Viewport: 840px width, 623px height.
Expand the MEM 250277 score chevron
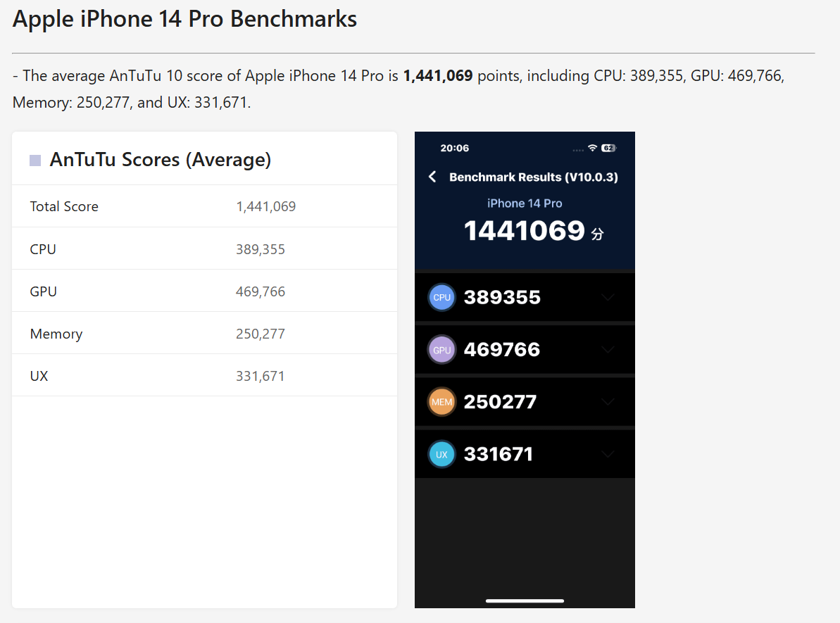[x=608, y=402]
